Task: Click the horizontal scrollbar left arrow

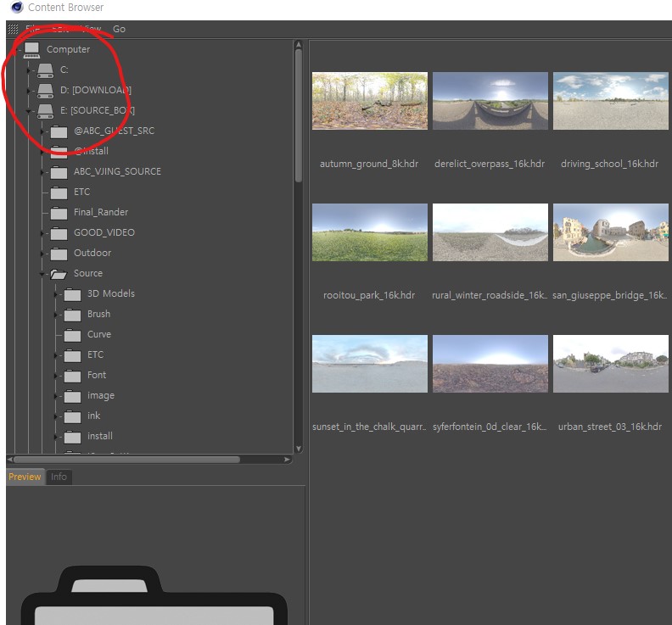Action: (10, 460)
